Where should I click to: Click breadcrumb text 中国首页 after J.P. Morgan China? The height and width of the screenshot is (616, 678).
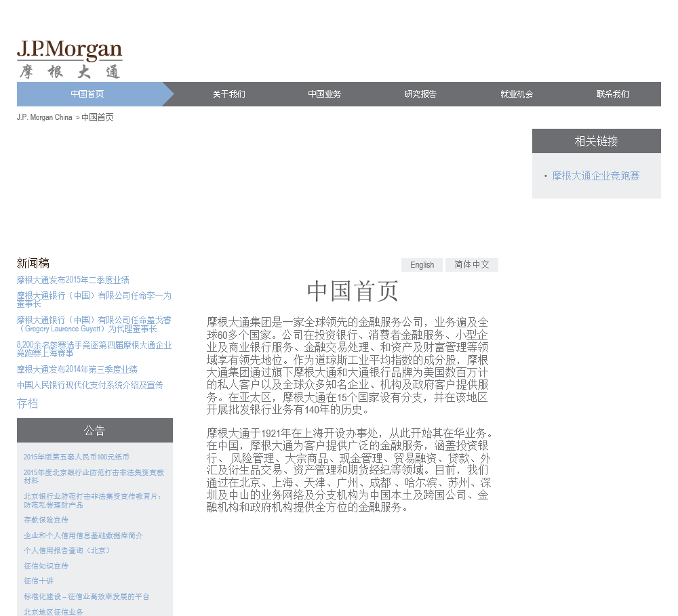[x=98, y=117]
